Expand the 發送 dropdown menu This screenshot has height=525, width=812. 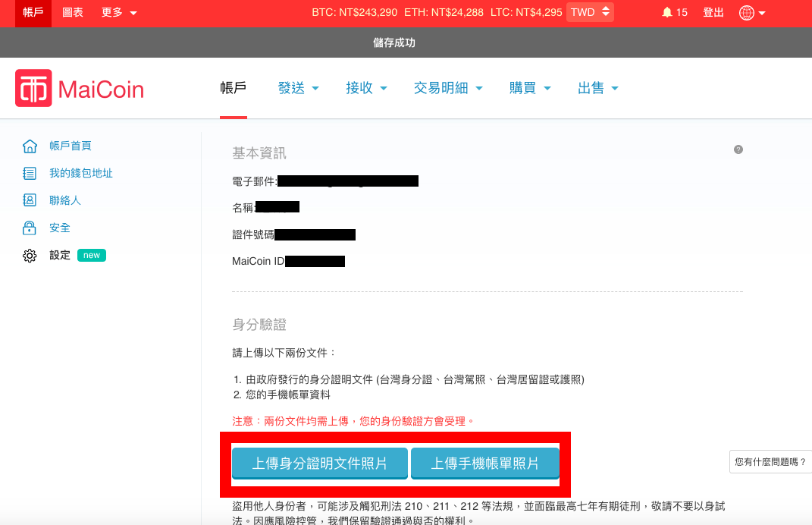(298, 88)
